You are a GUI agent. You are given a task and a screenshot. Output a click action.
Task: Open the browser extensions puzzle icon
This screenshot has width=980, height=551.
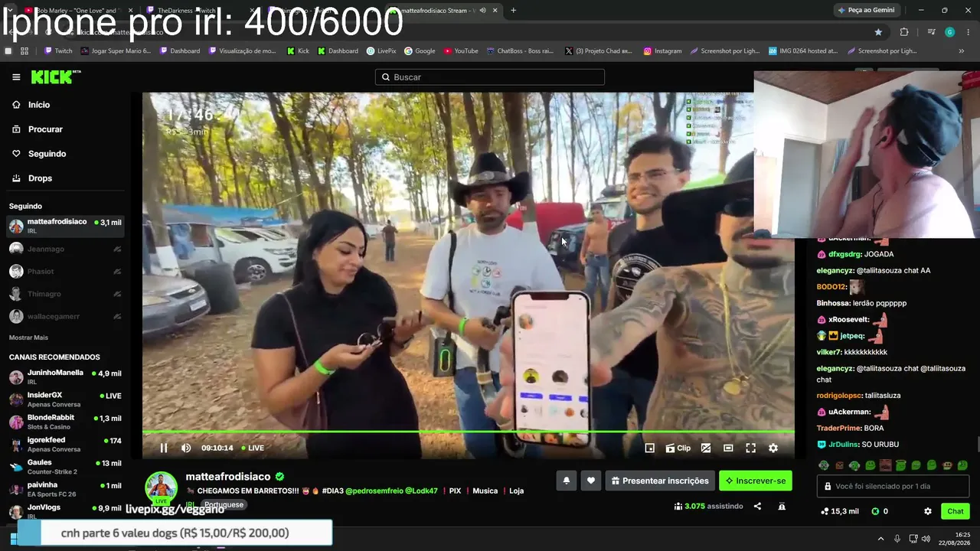(x=904, y=32)
